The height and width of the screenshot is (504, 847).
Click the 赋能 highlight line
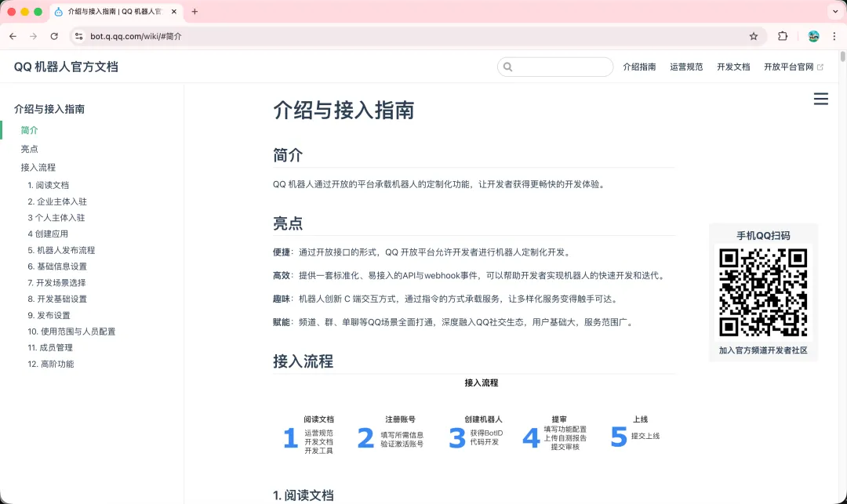point(454,322)
